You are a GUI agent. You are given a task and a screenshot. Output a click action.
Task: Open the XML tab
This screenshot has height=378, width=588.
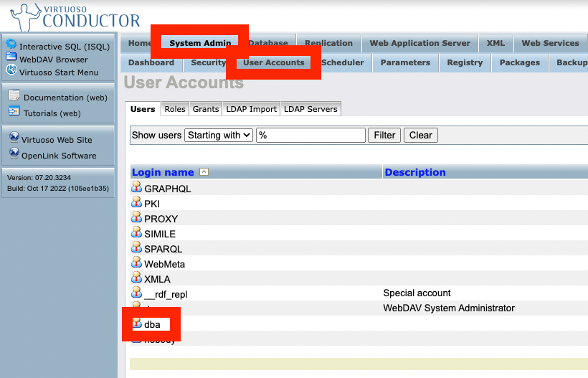[x=495, y=43]
